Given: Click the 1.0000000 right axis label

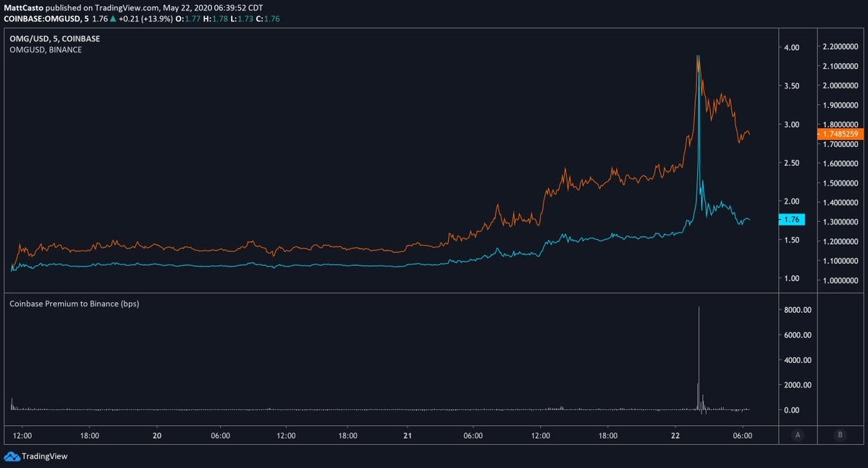Looking at the screenshot, I should point(840,280).
